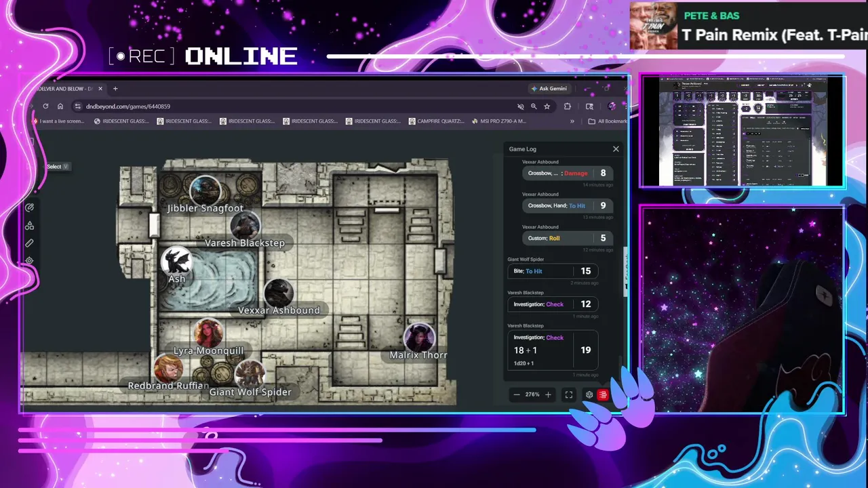Screen dimensions: 868x488
Task: Click the 1d20 + 1 dice formula
Action: 524,363
